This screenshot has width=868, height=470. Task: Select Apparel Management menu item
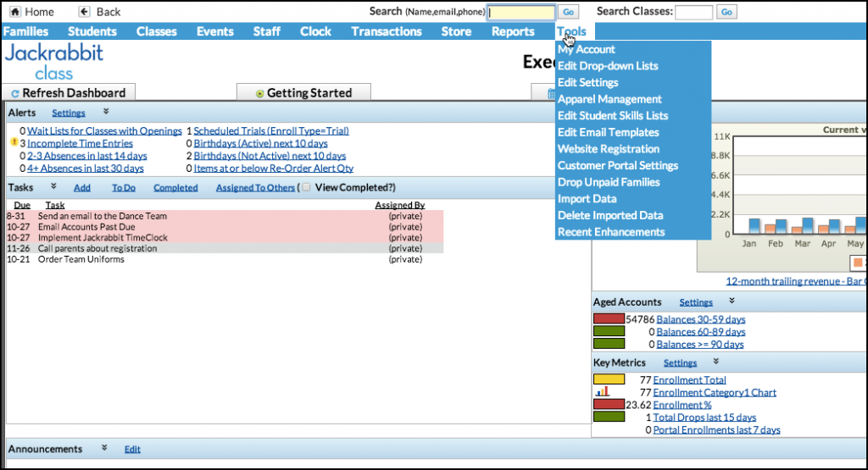pyautogui.click(x=609, y=99)
